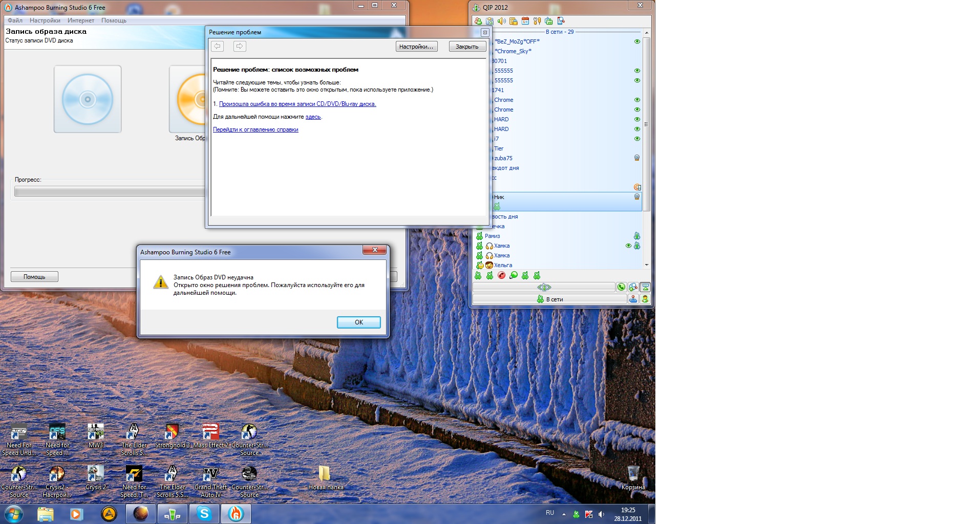Click the green ball status icon in QIP
Screen dimensions: 980x524
click(513, 275)
